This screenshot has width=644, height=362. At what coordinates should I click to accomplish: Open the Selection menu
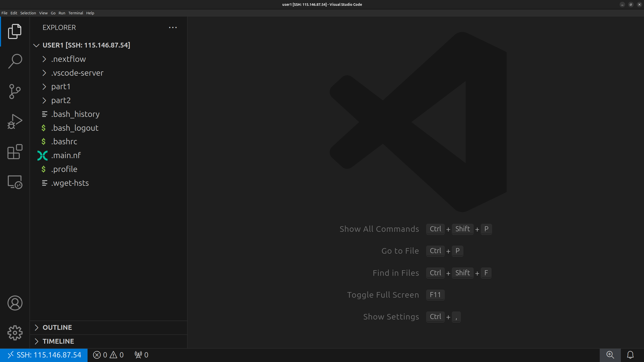pos(28,13)
